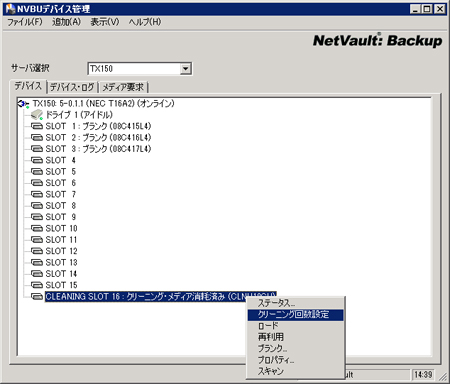Select the TX150: 5-0.1.1 (NEC T16A2) row
Screen dimensions: 450x384
tap(103, 104)
